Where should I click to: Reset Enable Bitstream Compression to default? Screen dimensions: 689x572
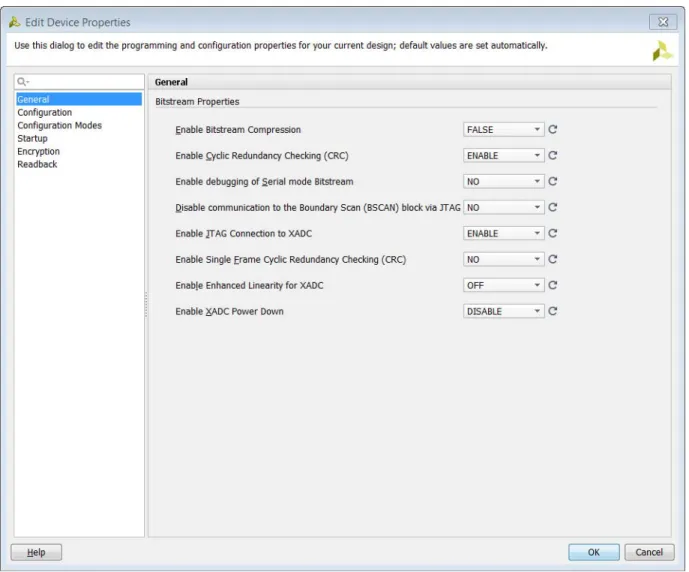tap(552, 130)
